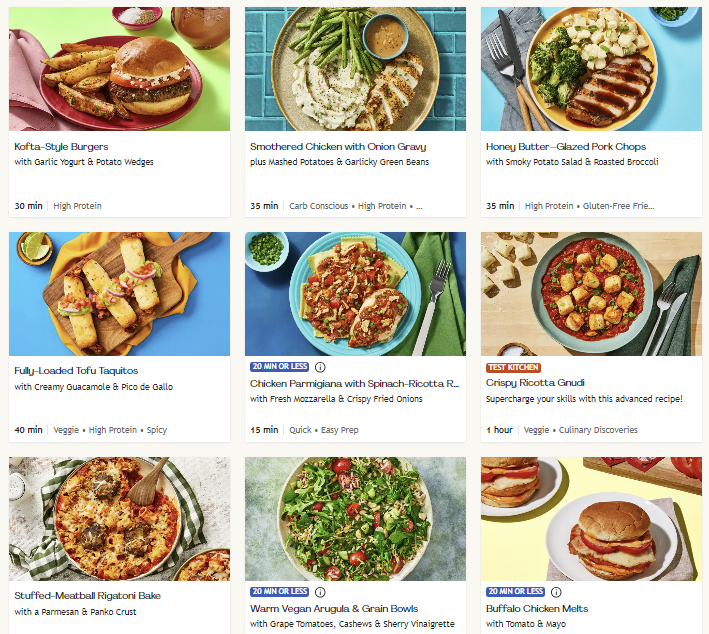The height and width of the screenshot is (634, 709).
Task: Open the Kofta-Style Burgers photo
Action: (x=119, y=69)
